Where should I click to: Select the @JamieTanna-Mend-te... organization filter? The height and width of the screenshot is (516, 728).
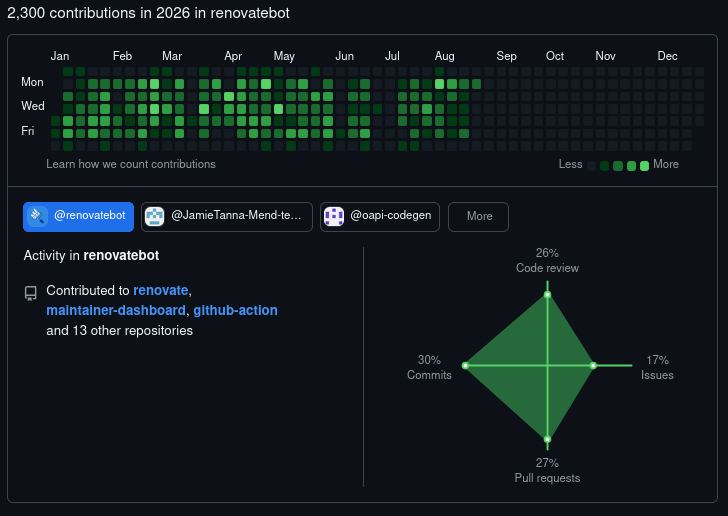point(227,216)
